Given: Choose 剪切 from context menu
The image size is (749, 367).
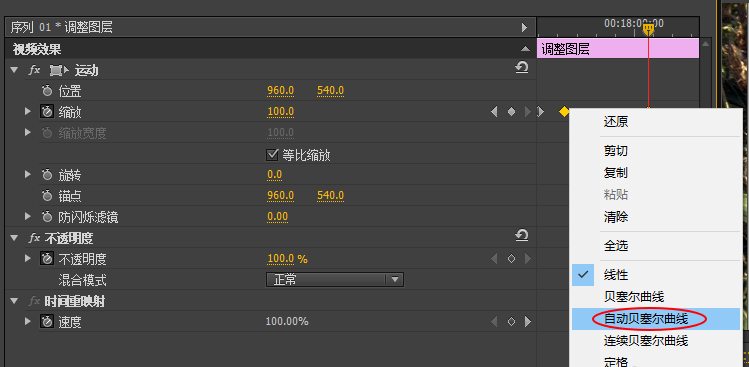Looking at the screenshot, I should [x=655, y=151].
